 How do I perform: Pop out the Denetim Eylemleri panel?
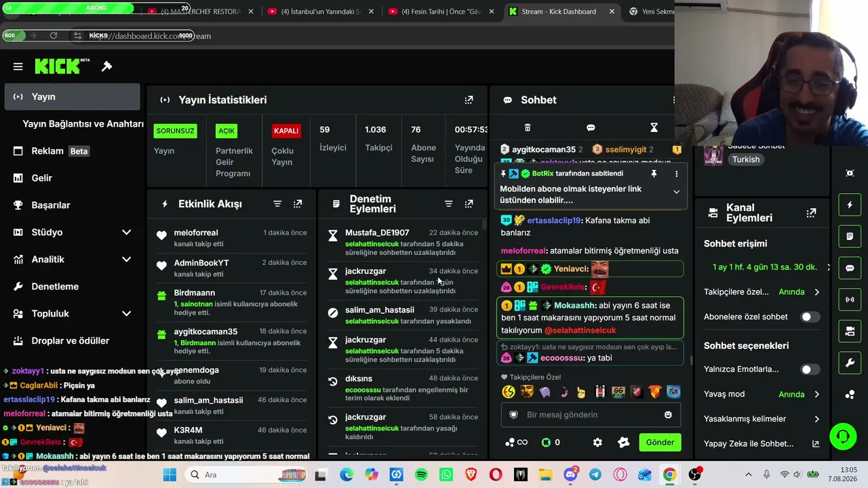pyautogui.click(x=469, y=204)
